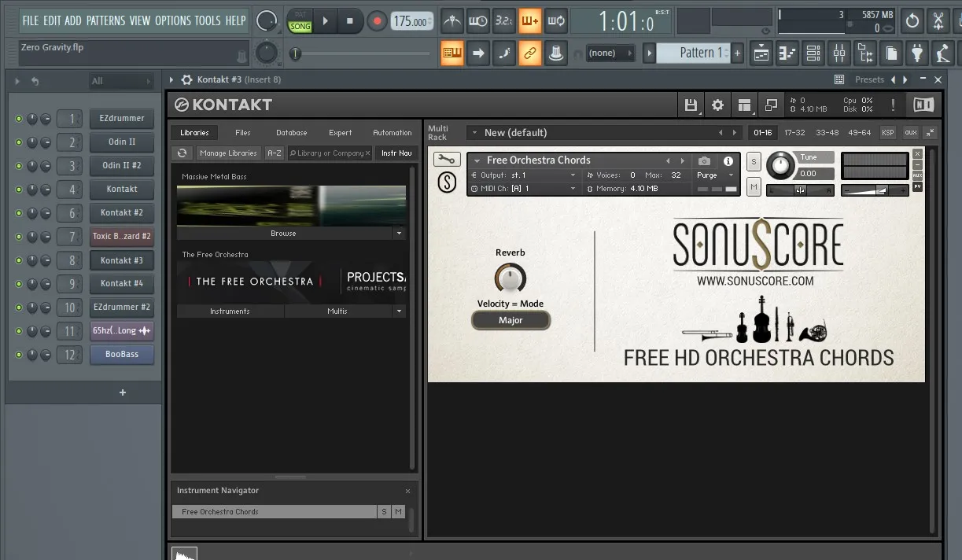Image resolution: width=962 pixels, height=560 pixels.
Task: Click the NI logo button
Action: (x=923, y=105)
